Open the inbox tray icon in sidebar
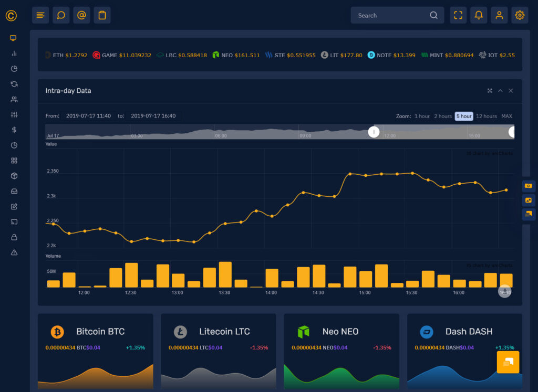The height and width of the screenshot is (392, 538). click(14, 191)
